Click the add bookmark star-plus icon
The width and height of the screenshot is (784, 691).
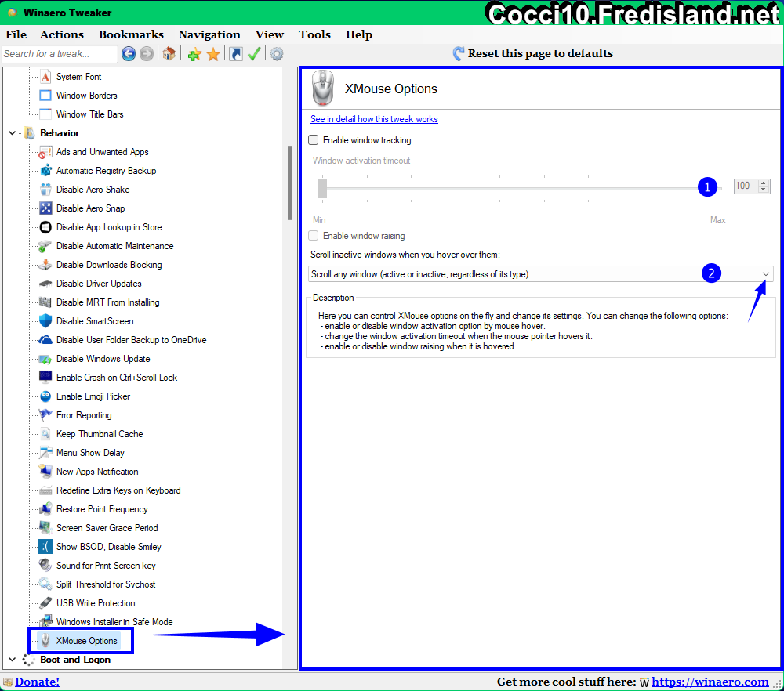(194, 54)
